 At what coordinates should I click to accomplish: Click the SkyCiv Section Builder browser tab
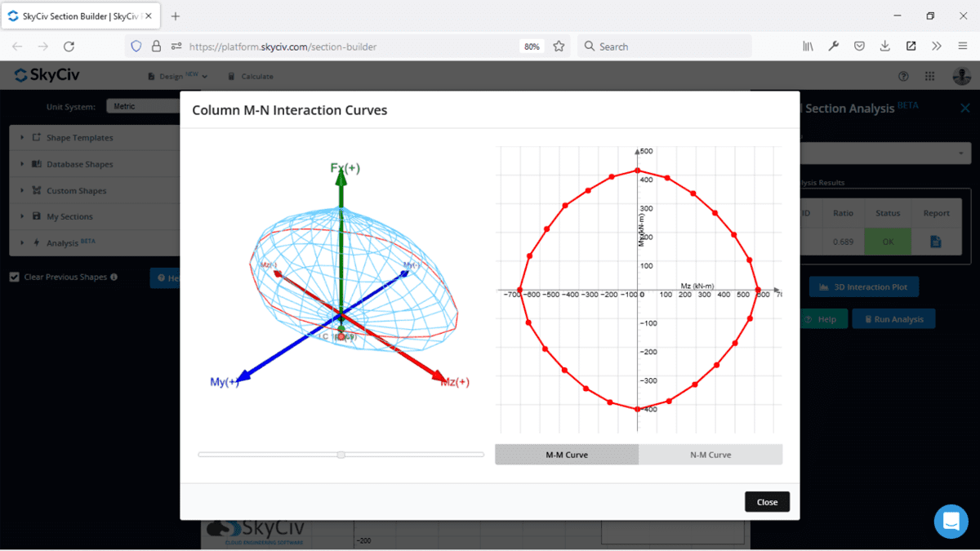pos(73,15)
